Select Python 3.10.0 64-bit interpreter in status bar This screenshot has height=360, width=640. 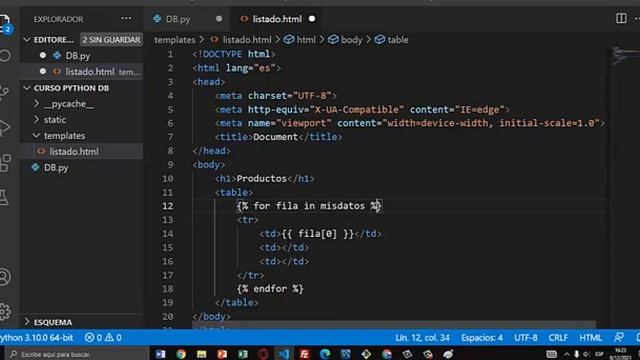(37, 338)
